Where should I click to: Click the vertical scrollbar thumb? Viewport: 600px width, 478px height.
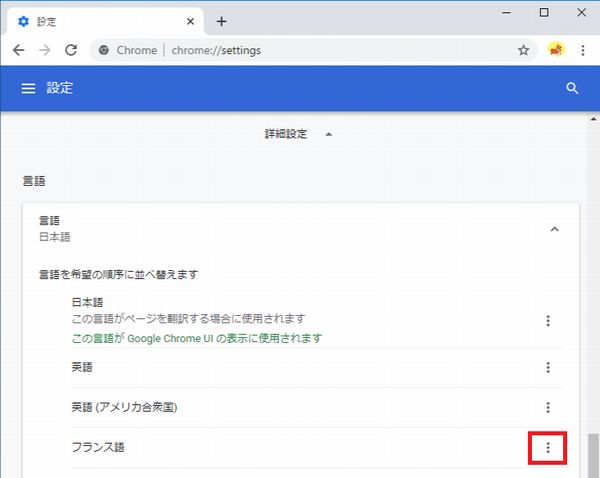click(593, 455)
